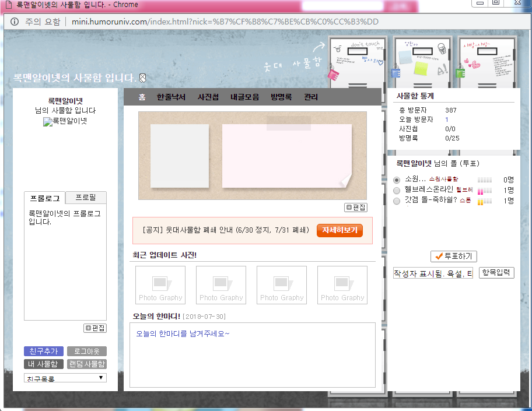The width and height of the screenshot is (532, 411).
Task: Click the 사물함 통계 heading
Action: (415, 96)
